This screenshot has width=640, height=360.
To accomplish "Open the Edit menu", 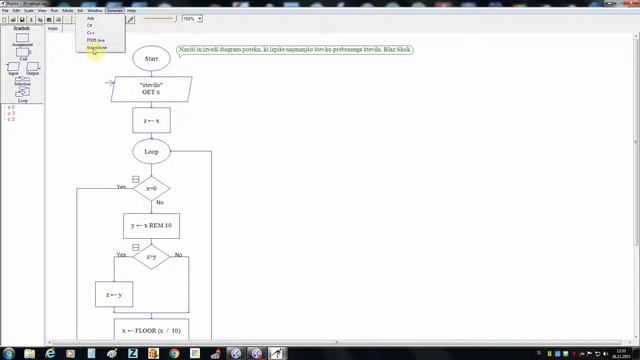I will [x=16, y=11].
